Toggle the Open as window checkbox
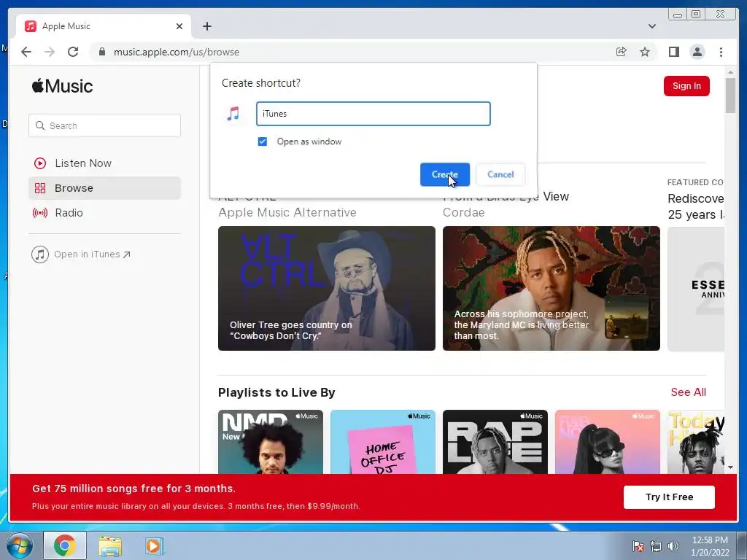747x560 pixels. point(263,141)
